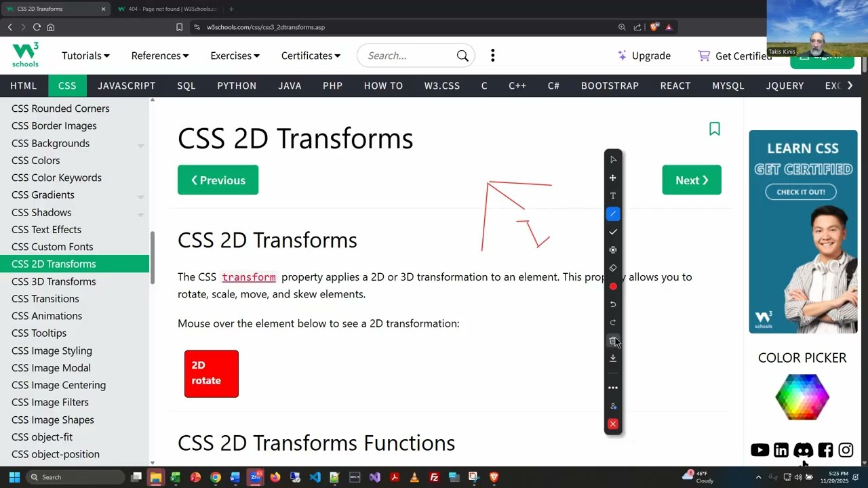Expand the CSS Shadows sidebar section arrow
Viewport: 868px width, 488px height.
[x=140, y=214]
